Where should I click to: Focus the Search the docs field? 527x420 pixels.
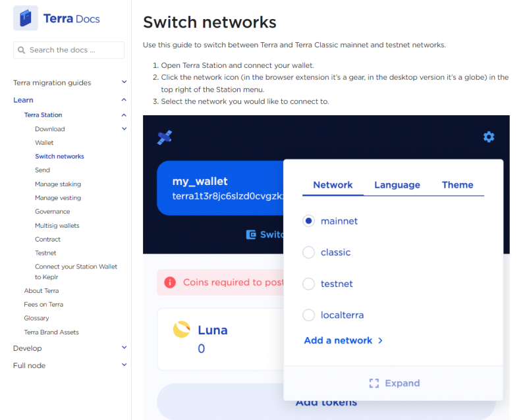coord(69,50)
